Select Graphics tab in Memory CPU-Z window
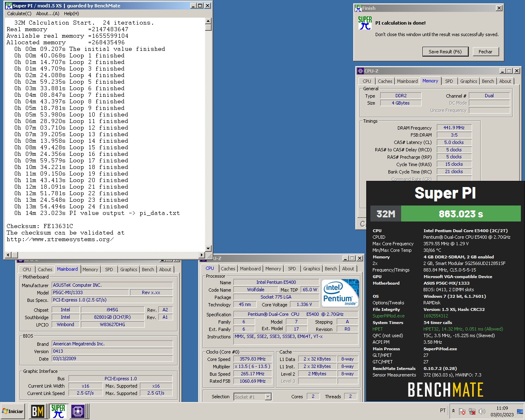This screenshot has width=525, height=420. (x=468, y=81)
